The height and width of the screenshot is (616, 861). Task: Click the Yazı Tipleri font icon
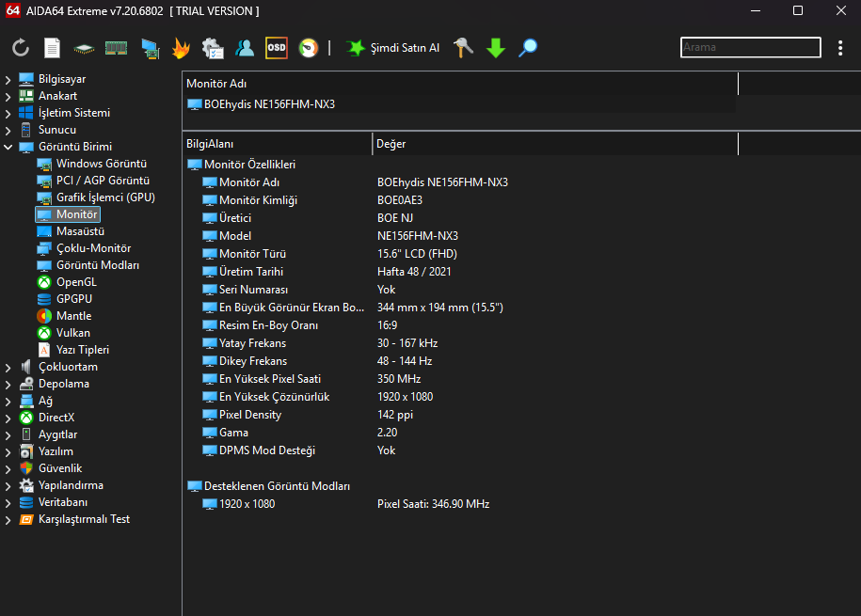pos(44,350)
